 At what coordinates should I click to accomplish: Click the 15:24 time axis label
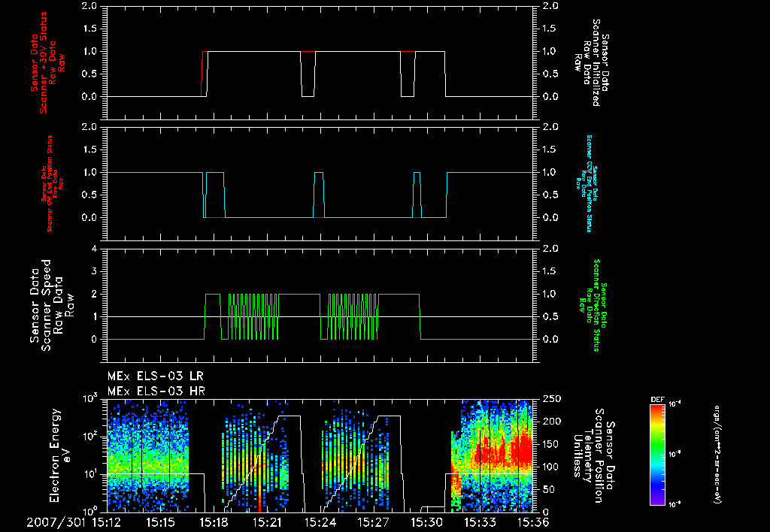(x=320, y=522)
